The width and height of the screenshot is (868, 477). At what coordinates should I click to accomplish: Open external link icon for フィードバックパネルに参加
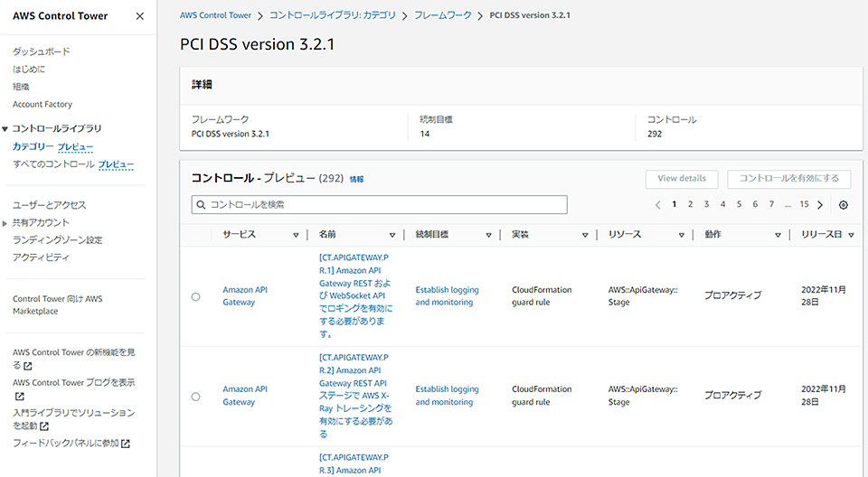point(126,444)
